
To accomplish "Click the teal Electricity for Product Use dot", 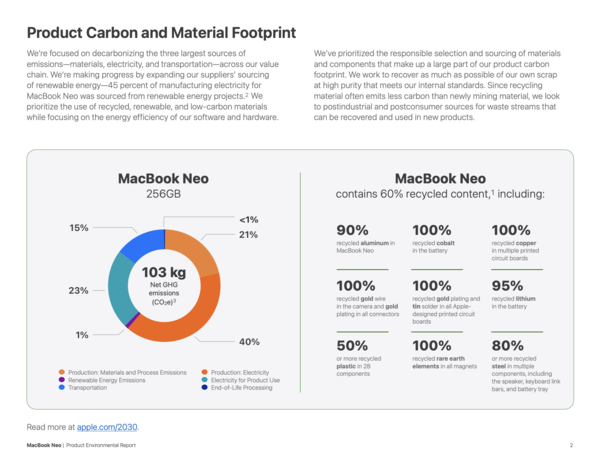I will 204,380.
